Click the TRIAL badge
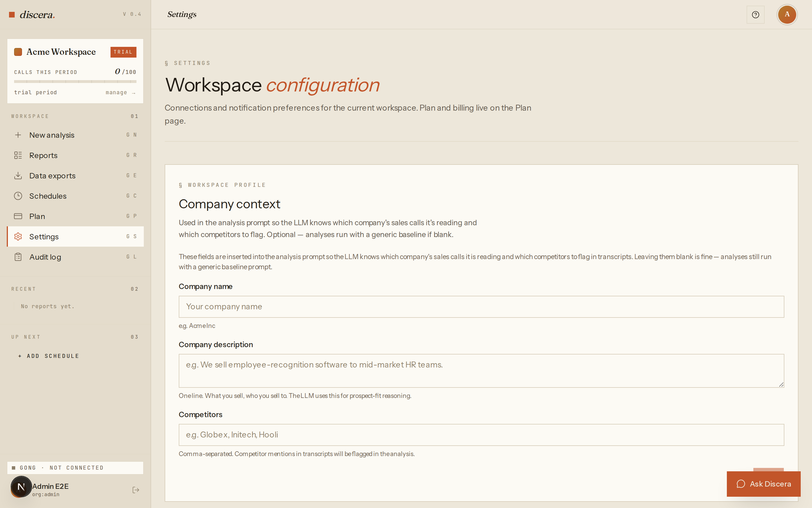The width and height of the screenshot is (812, 508). click(123, 52)
